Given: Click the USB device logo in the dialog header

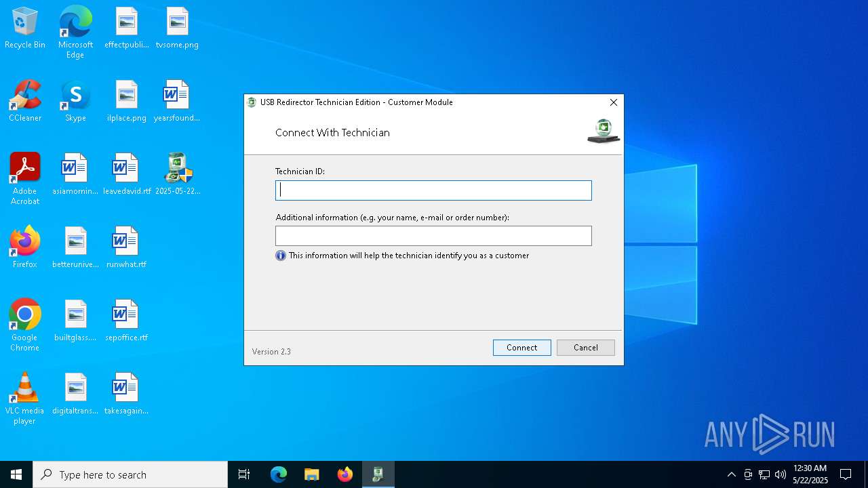Looking at the screenshot, I should coord(603,131).
